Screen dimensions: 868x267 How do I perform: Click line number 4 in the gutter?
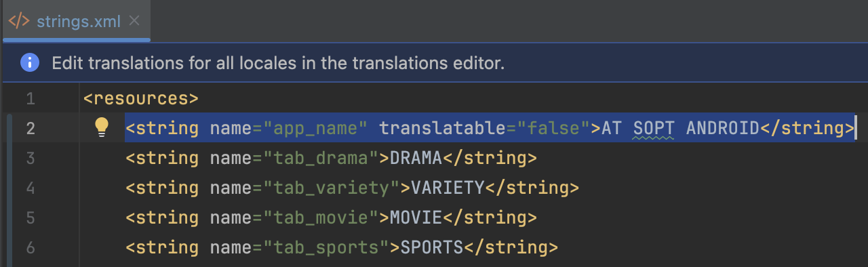coord(30,188)
